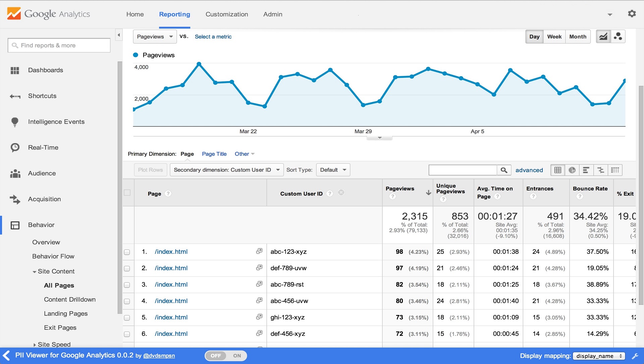644x364 pixels.
Task: Switch to motion chart view icon
Action: click(618, 37)
